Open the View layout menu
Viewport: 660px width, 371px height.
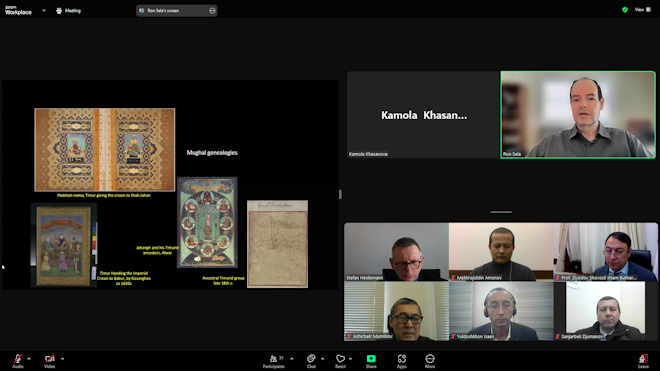pyautogui.click(x=643, y=10)
